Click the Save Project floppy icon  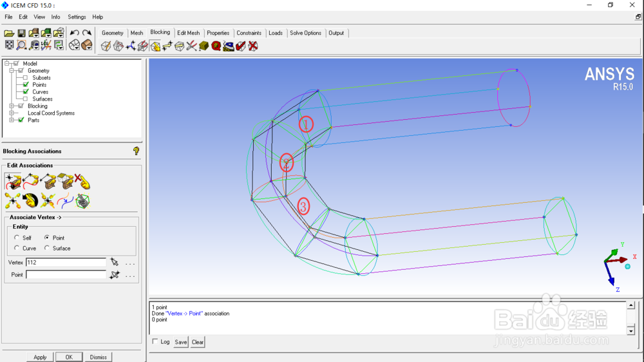click(x=21, y=33)
